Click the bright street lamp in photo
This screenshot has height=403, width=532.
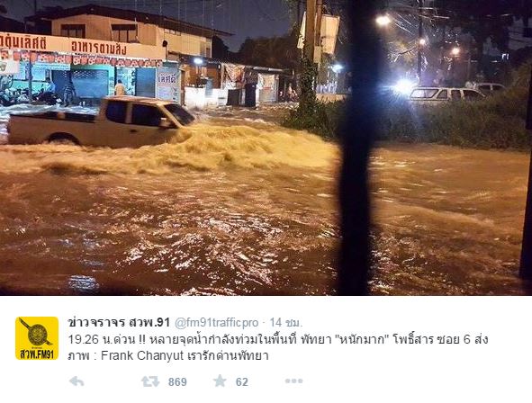coord(383,21)
